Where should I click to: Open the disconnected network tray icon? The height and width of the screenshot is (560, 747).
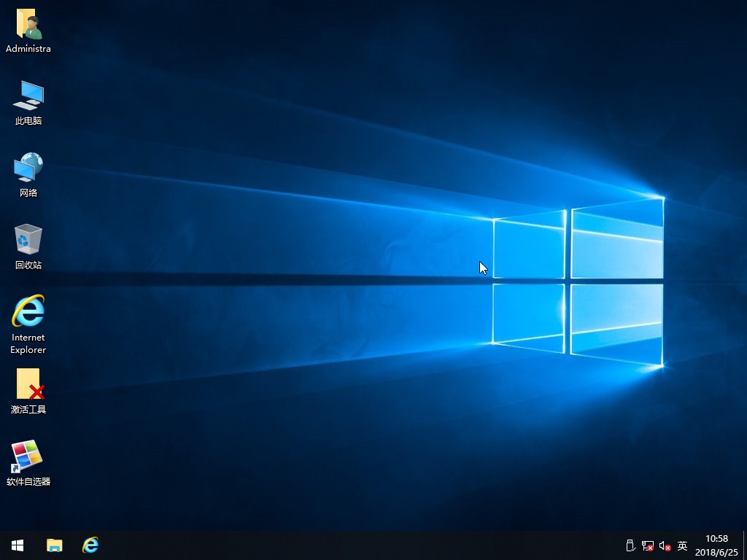coord(647,545)
